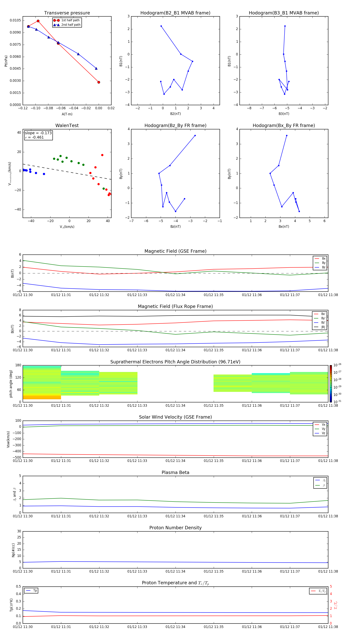Click the topmost red point in WalenTest plot
The height and width of the screenshot is (644, 351).
pos(102,155)
